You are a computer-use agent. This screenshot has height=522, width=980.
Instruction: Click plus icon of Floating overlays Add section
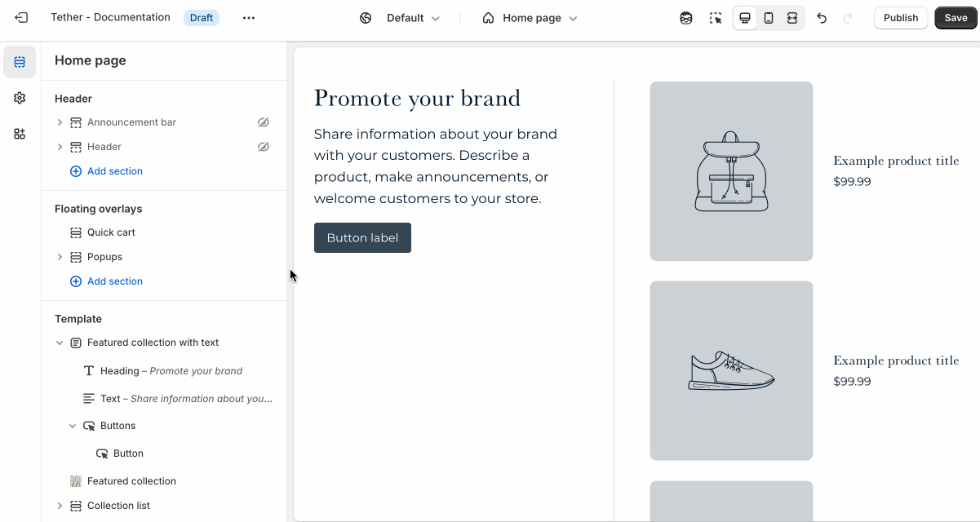click(76, 281)
